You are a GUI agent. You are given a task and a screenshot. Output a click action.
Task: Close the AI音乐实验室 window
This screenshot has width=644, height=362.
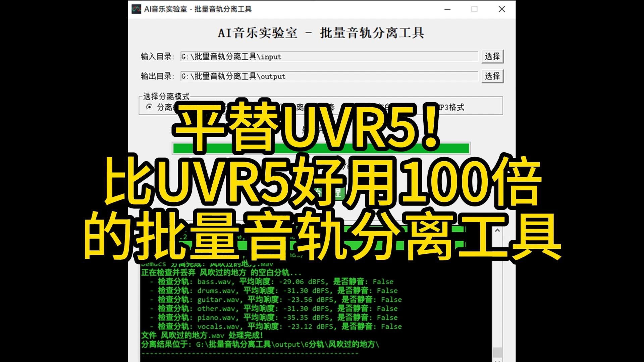point(502,9)
